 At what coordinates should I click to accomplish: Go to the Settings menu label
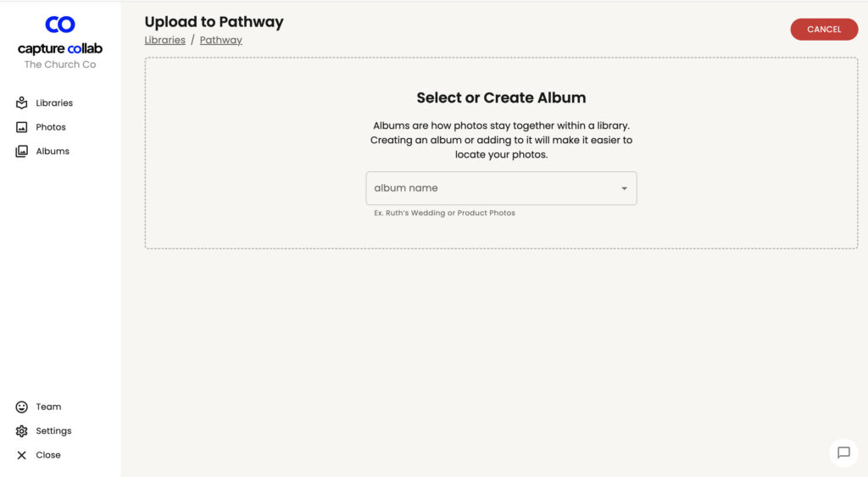point(53,431)
